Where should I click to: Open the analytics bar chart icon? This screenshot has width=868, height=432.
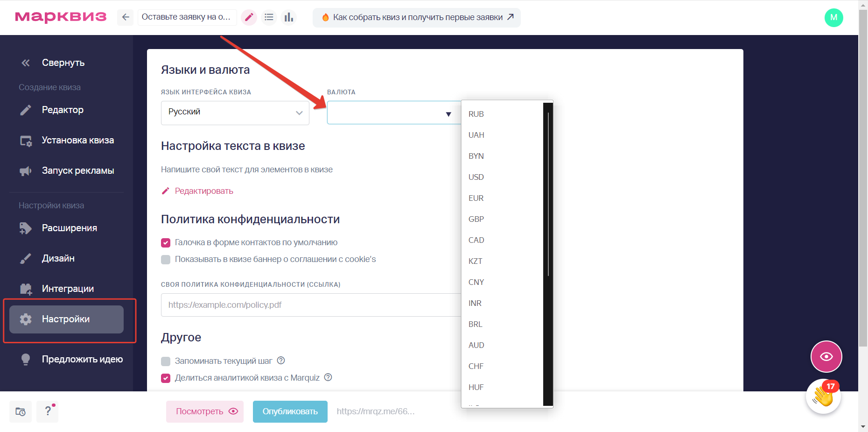click(x=289, y=17)
